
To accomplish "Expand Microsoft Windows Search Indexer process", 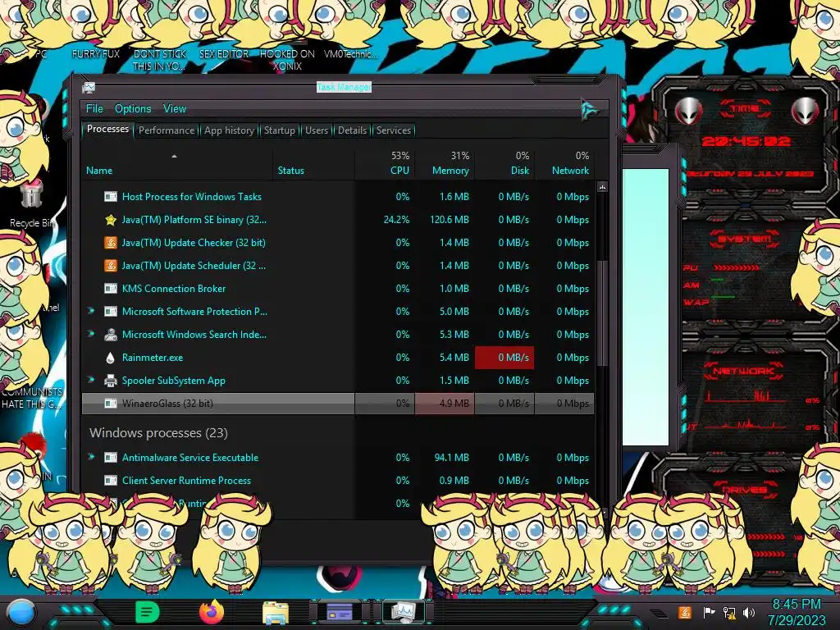I will (91, 334).
